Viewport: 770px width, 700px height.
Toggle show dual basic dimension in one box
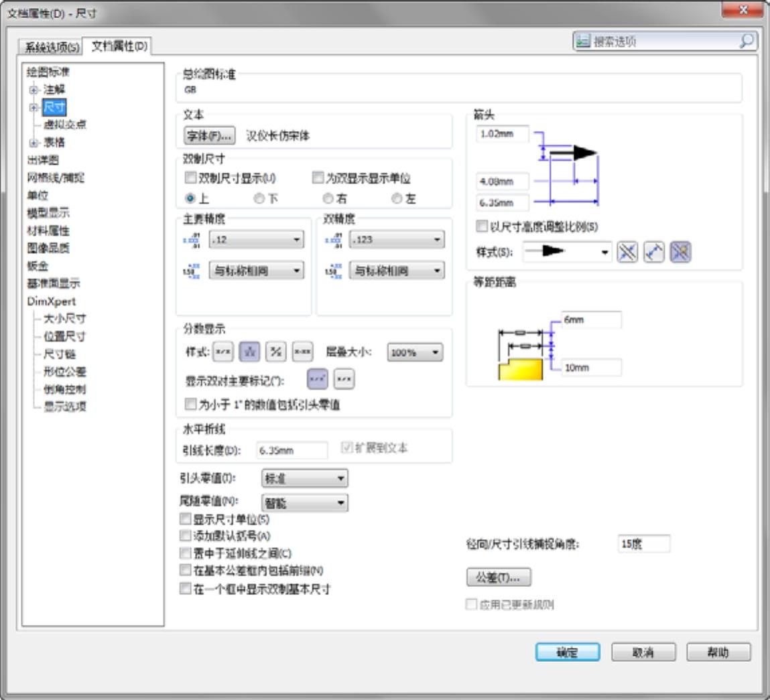[x=185, y=588]
